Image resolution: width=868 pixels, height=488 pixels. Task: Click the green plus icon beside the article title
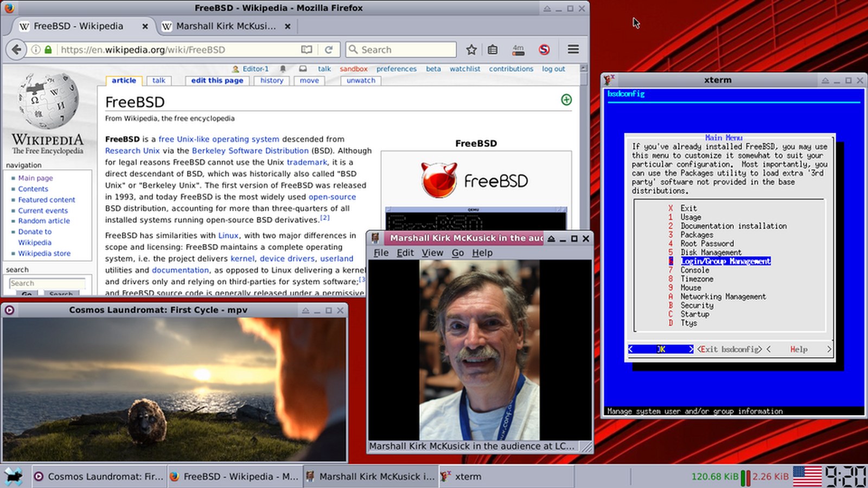pyautogui.click(x=566, y=100)
